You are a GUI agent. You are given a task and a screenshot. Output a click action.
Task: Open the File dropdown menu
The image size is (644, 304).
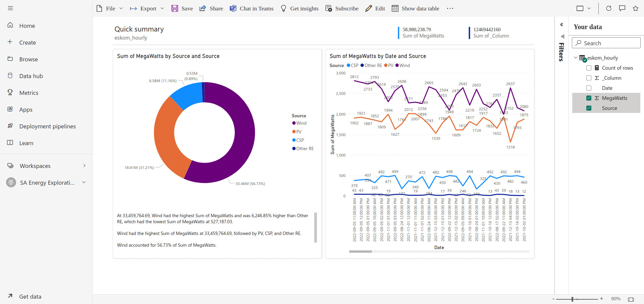pos(110,8)
